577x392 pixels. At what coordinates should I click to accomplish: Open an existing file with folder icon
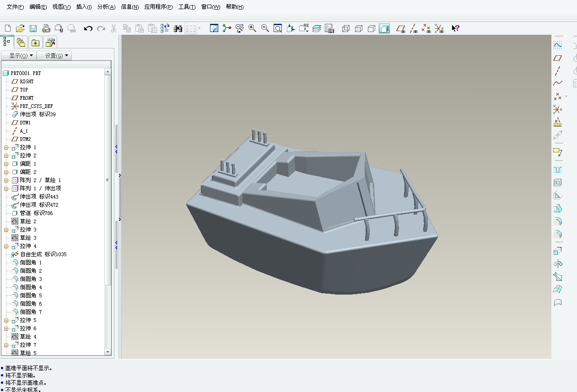click(x=20, y=28)
